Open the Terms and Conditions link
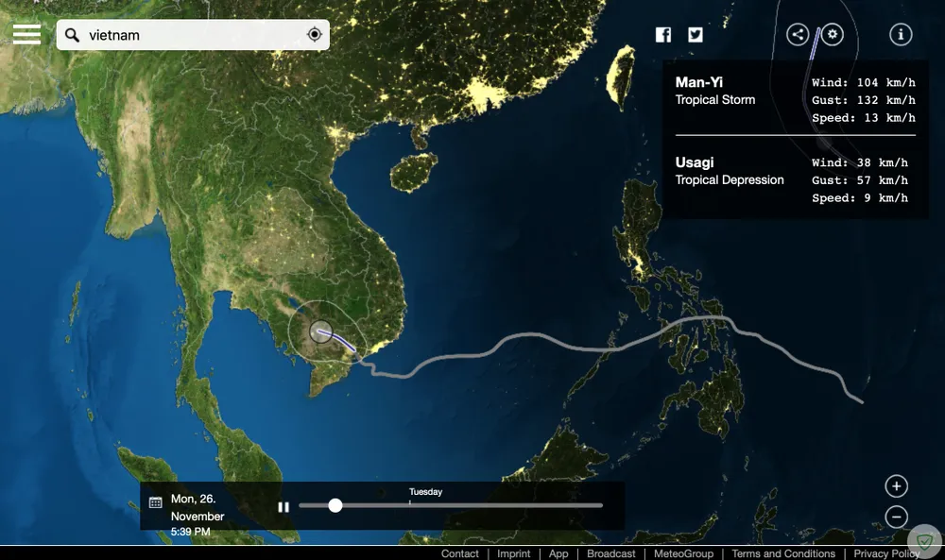 tap(783, 553)
